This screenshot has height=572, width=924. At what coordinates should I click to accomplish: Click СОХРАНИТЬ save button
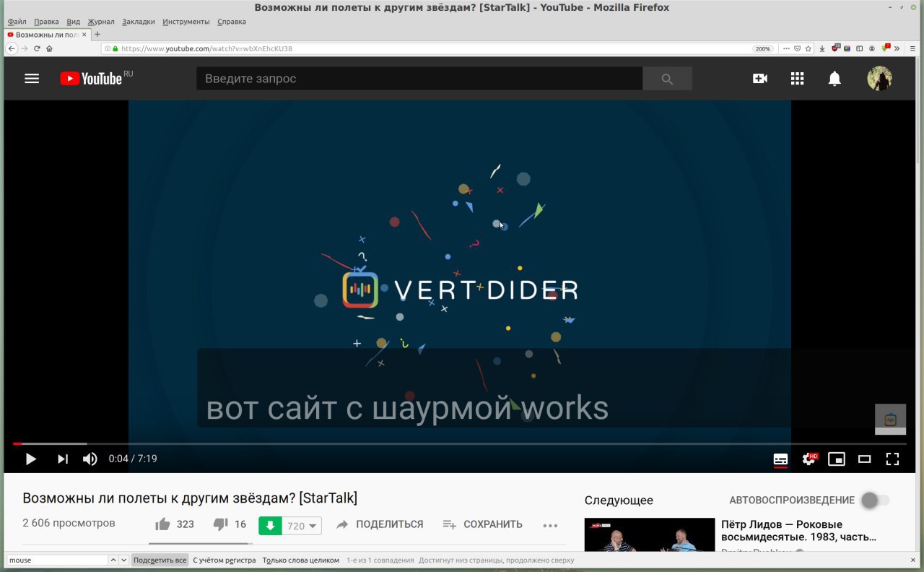(482, 524)
